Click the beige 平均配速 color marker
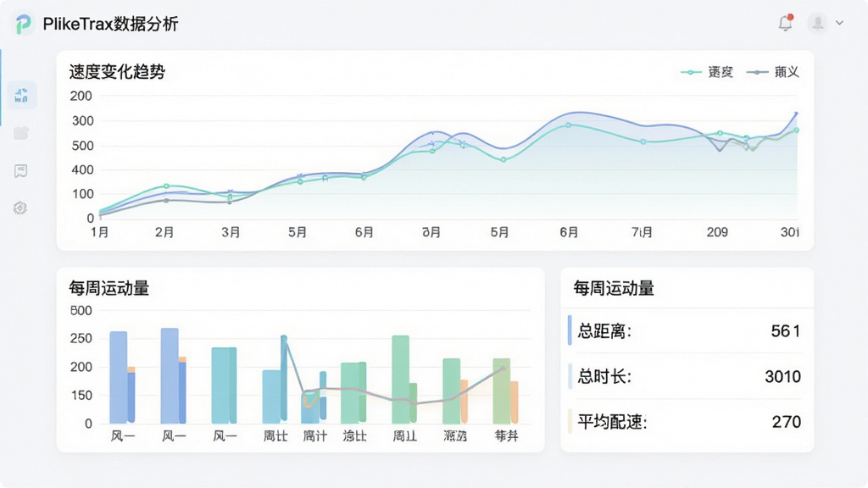Screen dimensions: 868x488 [570, 421]
